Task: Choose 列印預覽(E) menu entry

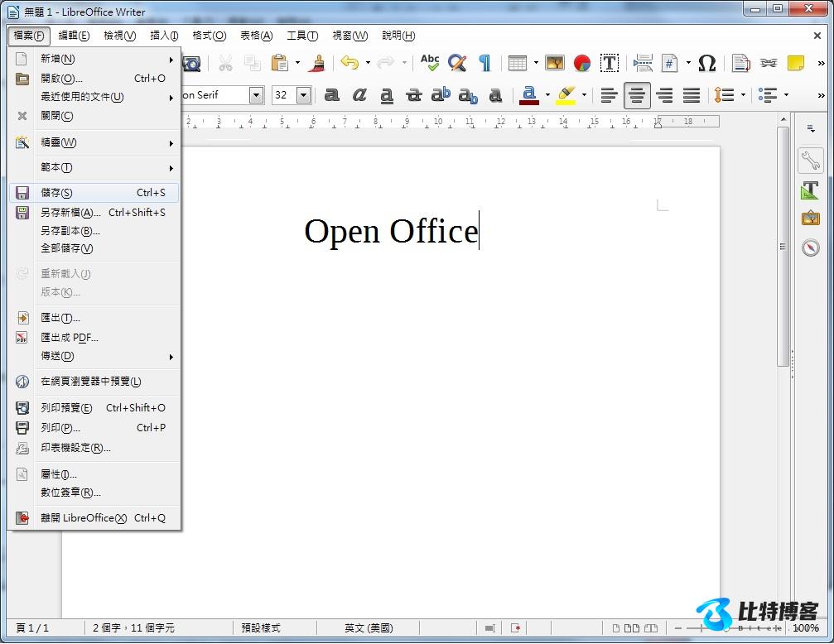Action: point(94,408)
